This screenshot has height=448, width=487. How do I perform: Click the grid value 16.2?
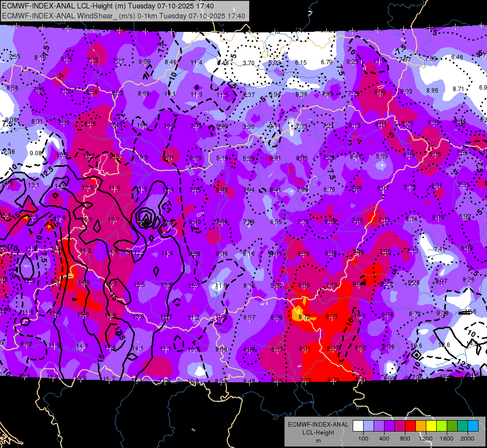(x=86, y=250)
